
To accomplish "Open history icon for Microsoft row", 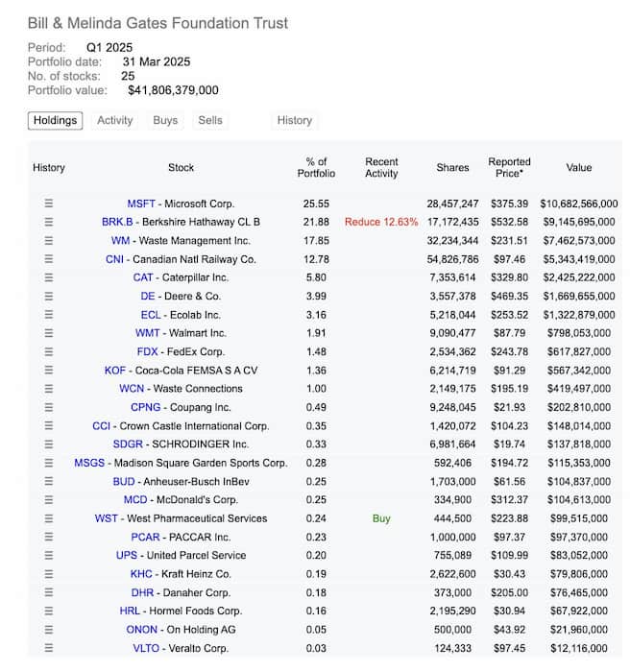I will tap(49, 204).
